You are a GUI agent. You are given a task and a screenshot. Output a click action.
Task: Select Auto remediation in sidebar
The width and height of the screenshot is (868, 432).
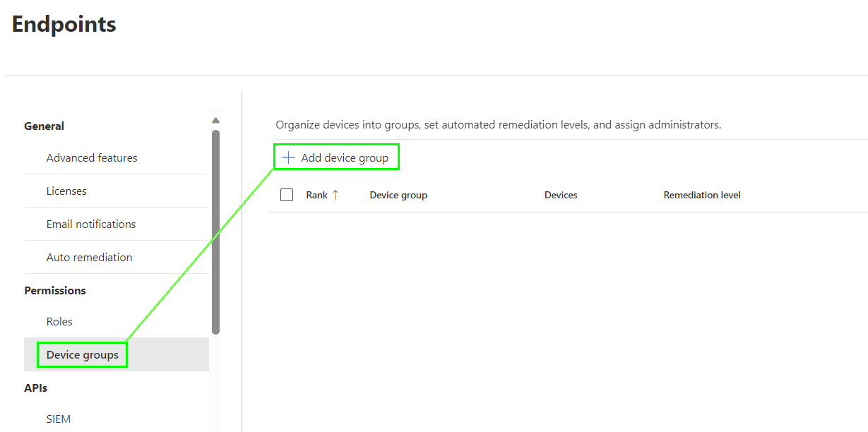pyautogui.click(x=89, y=258)
